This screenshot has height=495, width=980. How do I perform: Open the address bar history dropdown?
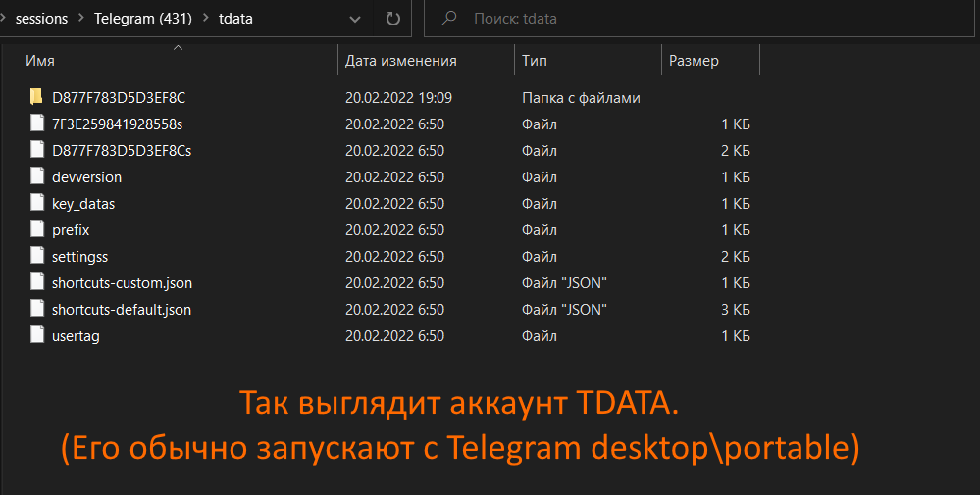(x=355, y=19)
